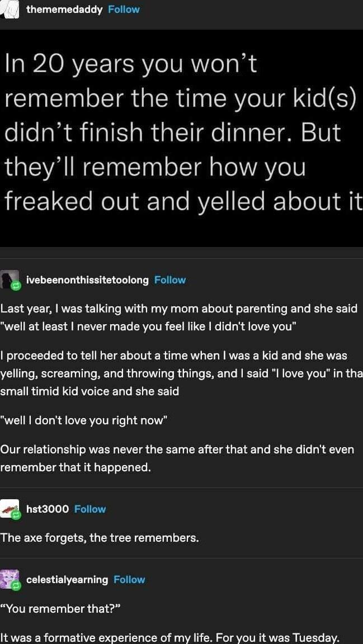The image size is (363, 644).
Task: Follow thememedaddy
Action: (124, 10)
